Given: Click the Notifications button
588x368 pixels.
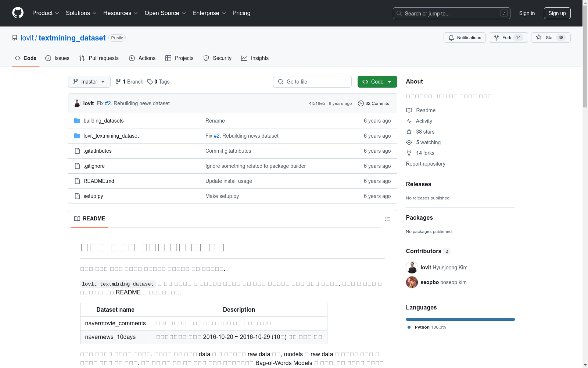Looking at the screenshot, I should pyautogui.click(x=465, y=38).
